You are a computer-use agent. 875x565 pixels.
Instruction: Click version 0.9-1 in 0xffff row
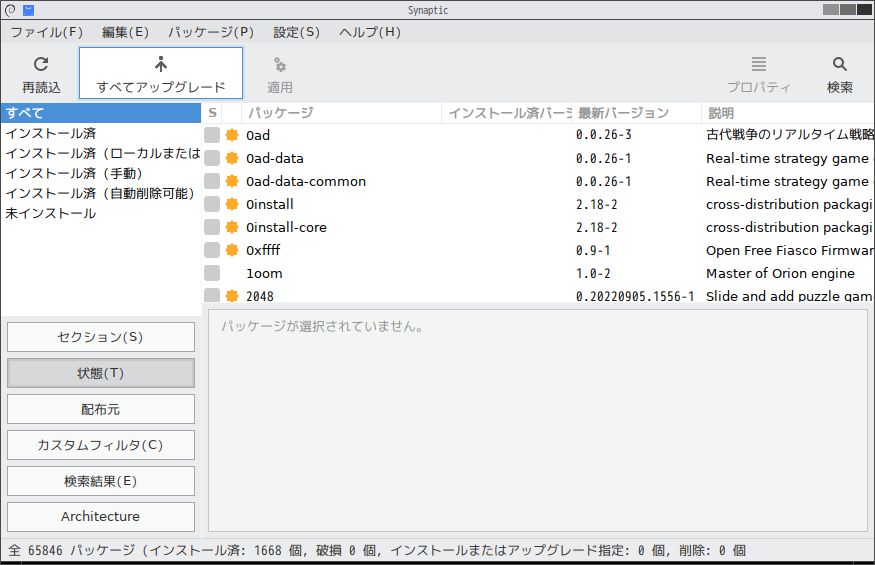pyautogui.click(x=593, y=251)
